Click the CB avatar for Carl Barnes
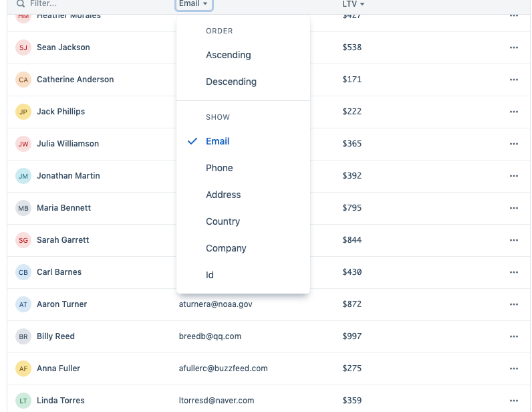532x412 pixels. click(23, 272)
